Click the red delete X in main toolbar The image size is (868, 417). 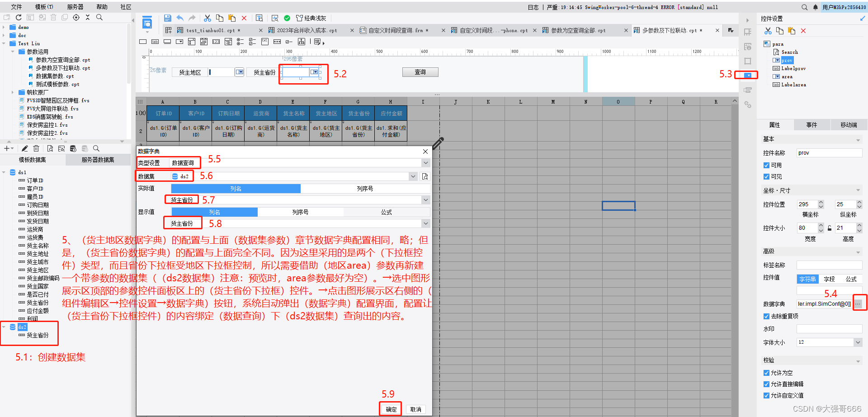244,18
